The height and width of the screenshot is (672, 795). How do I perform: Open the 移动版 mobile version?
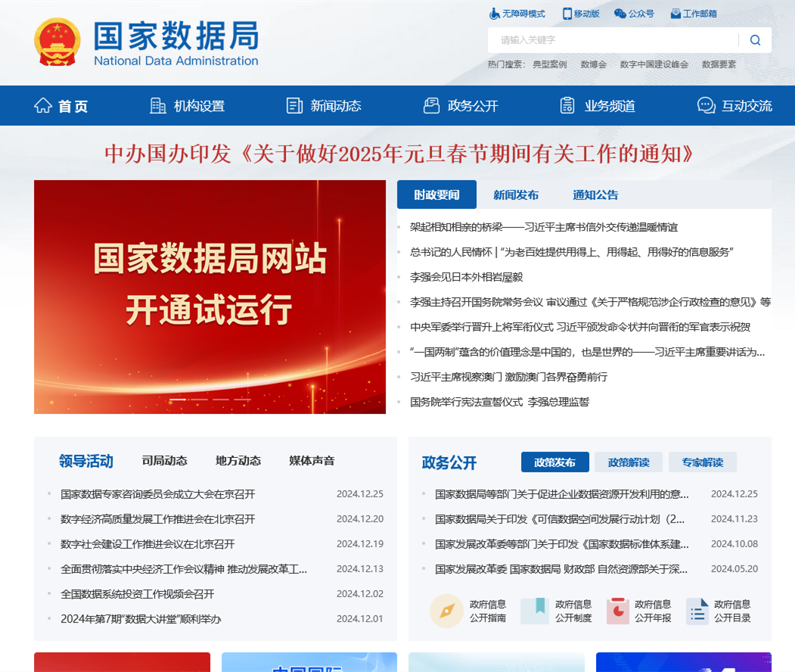click(581, 14)
